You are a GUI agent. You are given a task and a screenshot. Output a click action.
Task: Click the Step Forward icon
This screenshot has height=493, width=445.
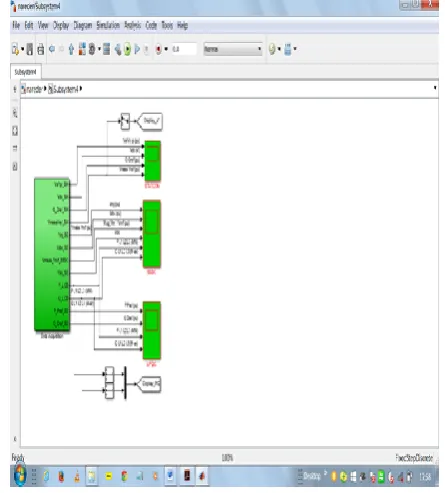tap(137, 49)
